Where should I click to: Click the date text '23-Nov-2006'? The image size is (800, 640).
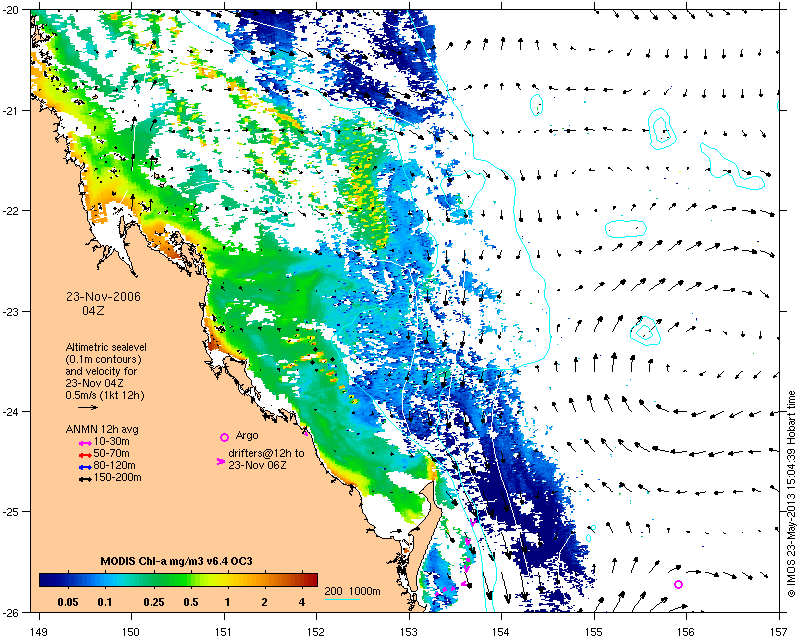coord(103,297)
